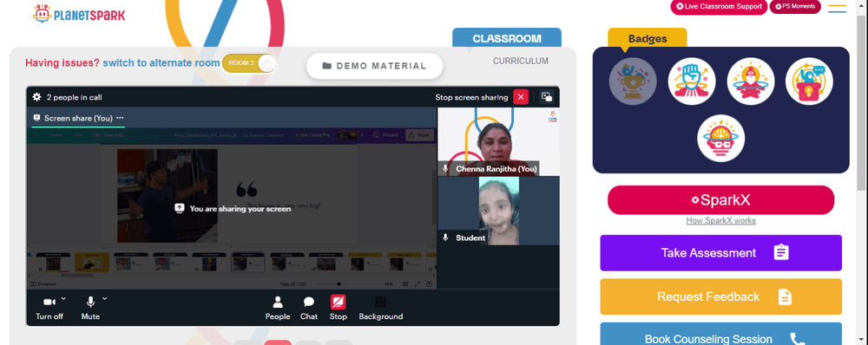Expand camera device options chevron
This screenshot has width=868, height=345.
click(x=63, y=298)
